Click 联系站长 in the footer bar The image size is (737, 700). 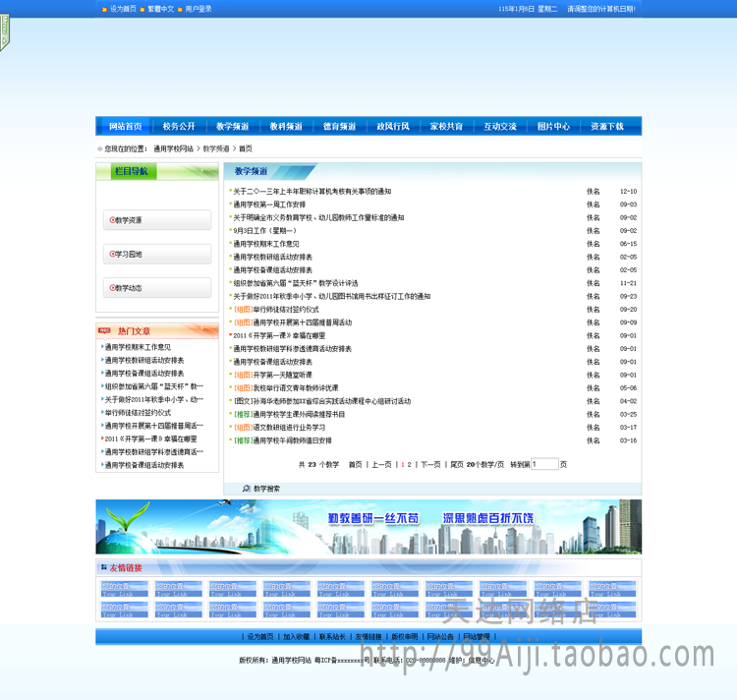[x=332, y=636]
